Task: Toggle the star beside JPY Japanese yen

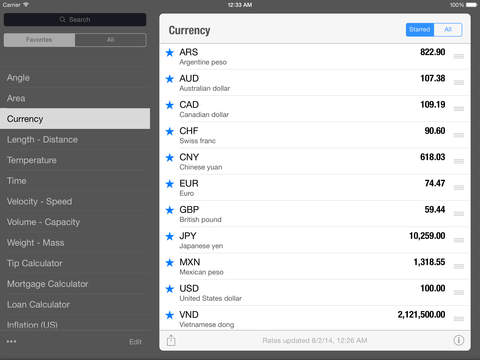Action: (170, 236)
